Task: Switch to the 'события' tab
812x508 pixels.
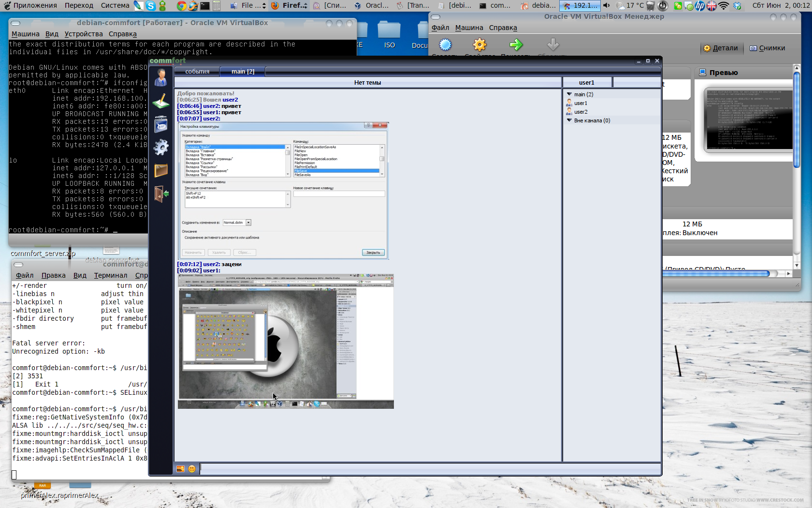Action: click(x=197, y=72)
